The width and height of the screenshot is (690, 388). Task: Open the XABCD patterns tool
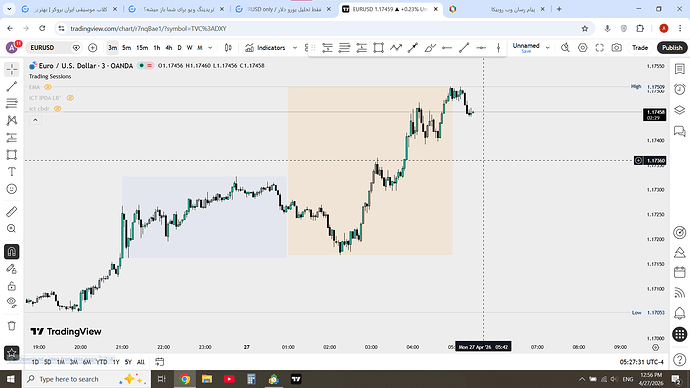point(12,121)
